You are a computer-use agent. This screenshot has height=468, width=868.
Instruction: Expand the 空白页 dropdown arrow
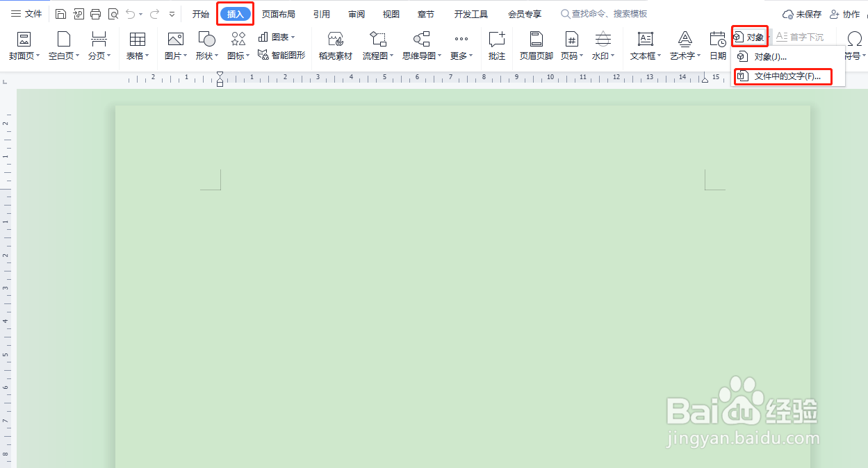pos(78,56)
